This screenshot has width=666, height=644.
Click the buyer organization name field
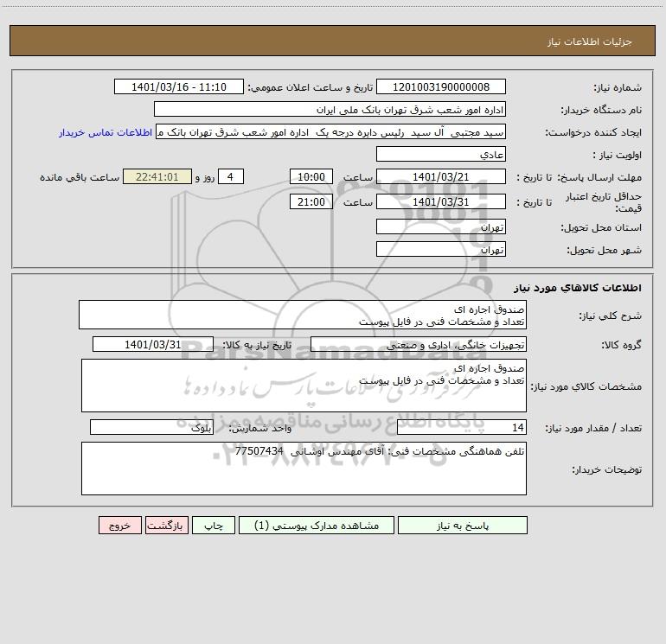tap(330, 109)
